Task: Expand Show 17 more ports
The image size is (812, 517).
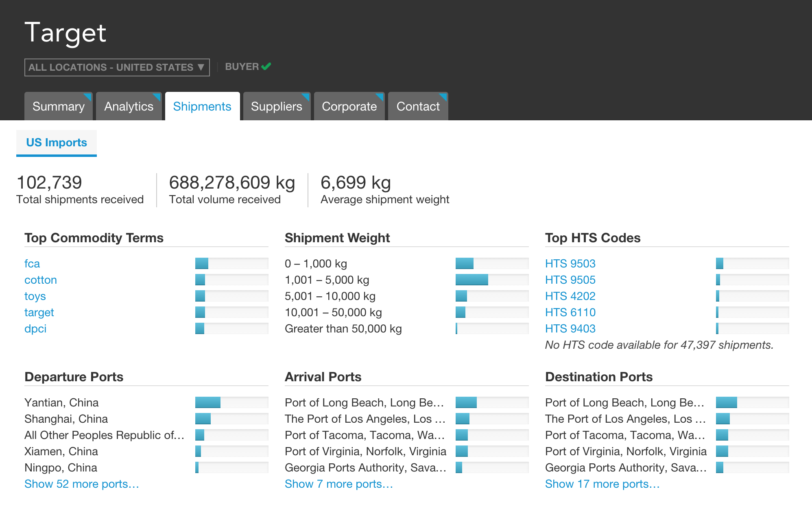Action: [x=602, y=484]
